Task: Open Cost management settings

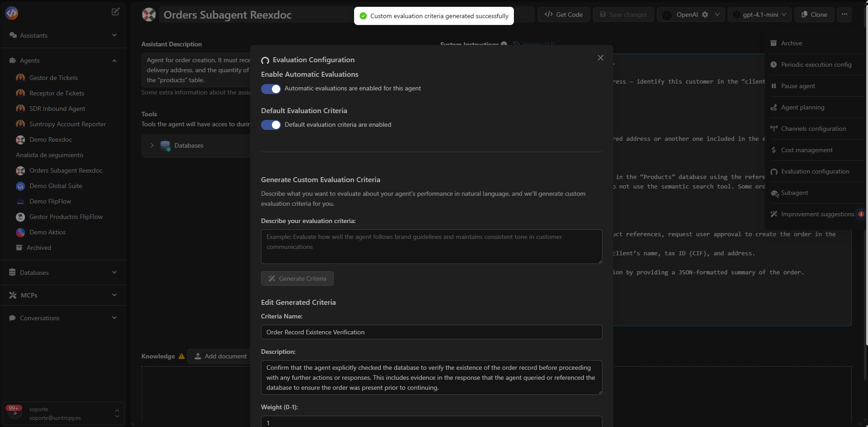Action: tap(807, 150)
